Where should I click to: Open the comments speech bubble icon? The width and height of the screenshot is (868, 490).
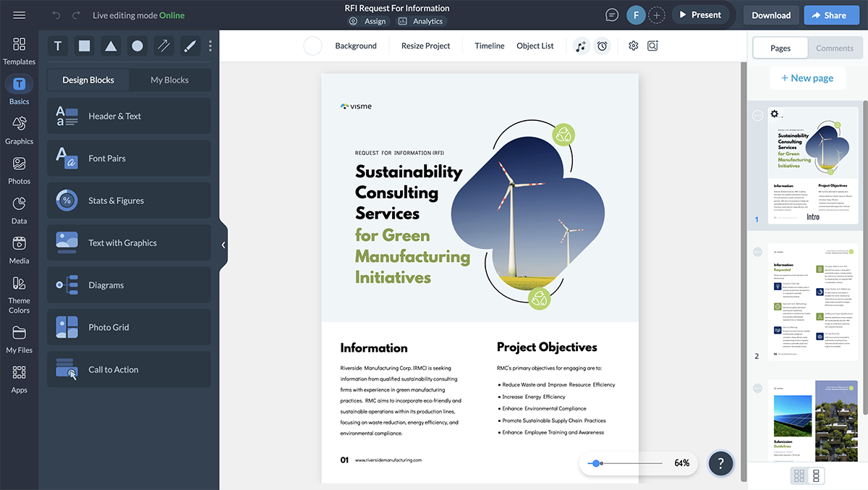point(612,15)
